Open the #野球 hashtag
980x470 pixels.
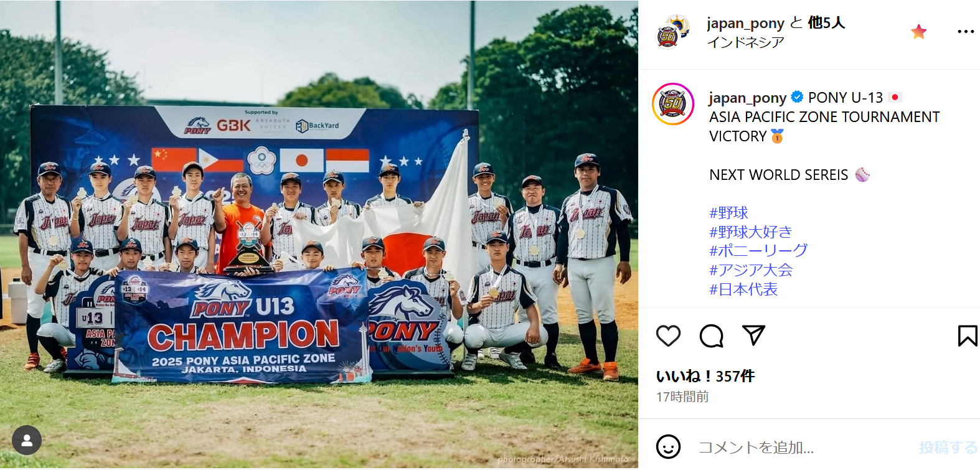tap(728, 213)
